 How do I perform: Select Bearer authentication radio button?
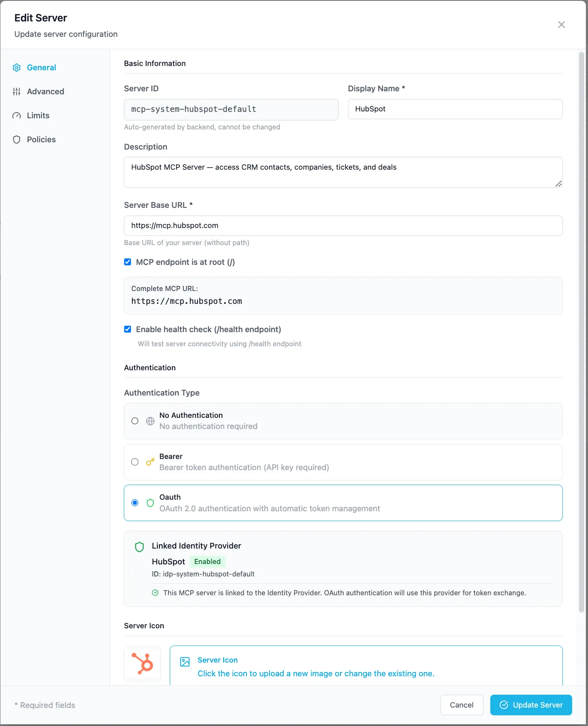[x=135, y=462]
